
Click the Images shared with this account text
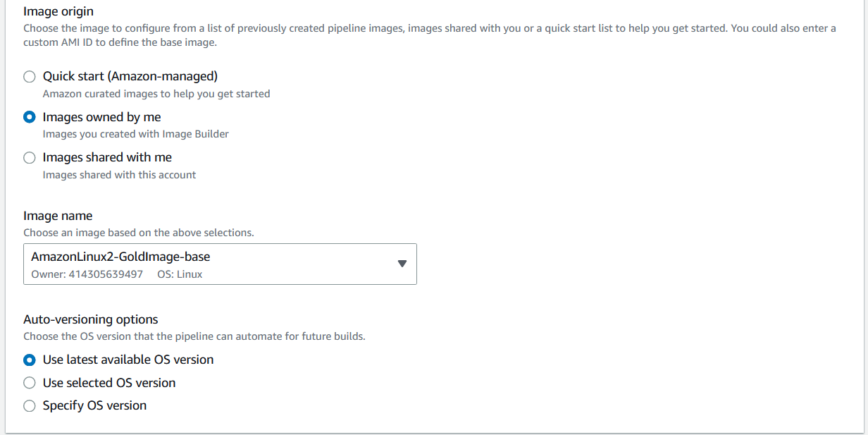pyautogui.click(x=118, y=174)
